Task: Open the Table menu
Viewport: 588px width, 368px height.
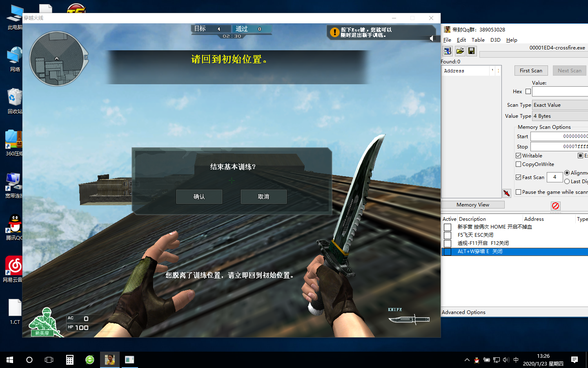Action: pos(478,40)
